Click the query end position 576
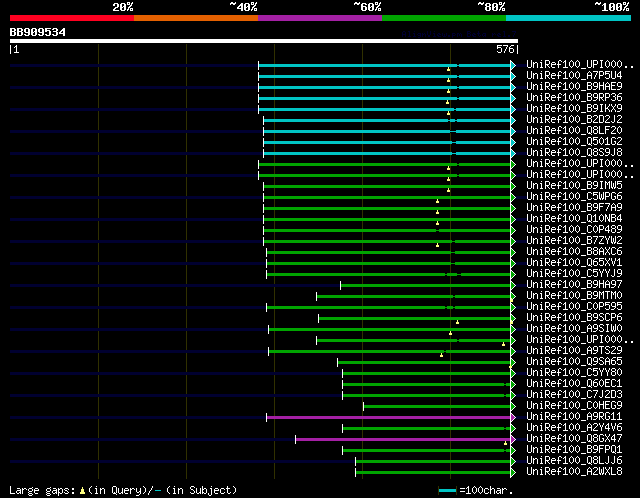This screenshot has width=640, height=498. pos(505,49)
